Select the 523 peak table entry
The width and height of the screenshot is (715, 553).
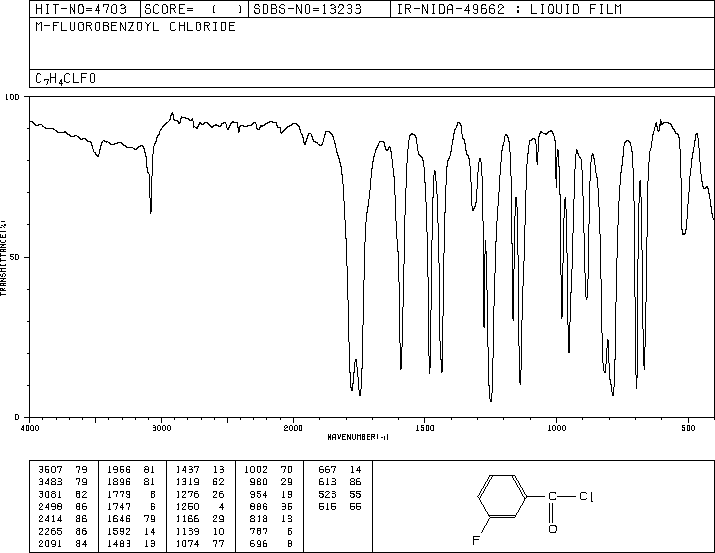[340, 494]
